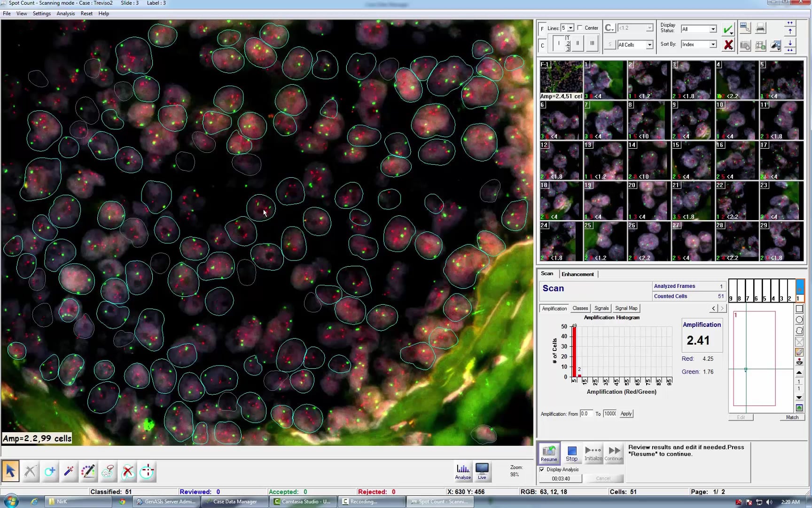Increase slide number with up arrow
The width and height of the screenshot is (812, 508).
point(799,373)
